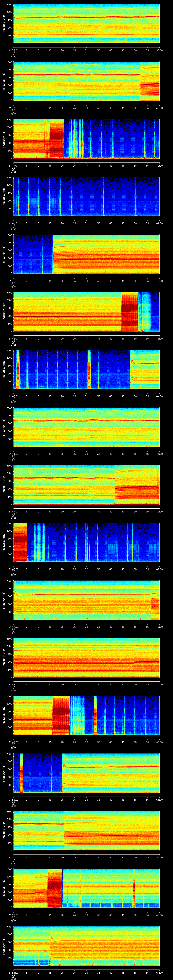The image size is (173, 980).
Task: Click the 21:47:00 start time label
Action: pyautogui.click(x=13, y=627)
